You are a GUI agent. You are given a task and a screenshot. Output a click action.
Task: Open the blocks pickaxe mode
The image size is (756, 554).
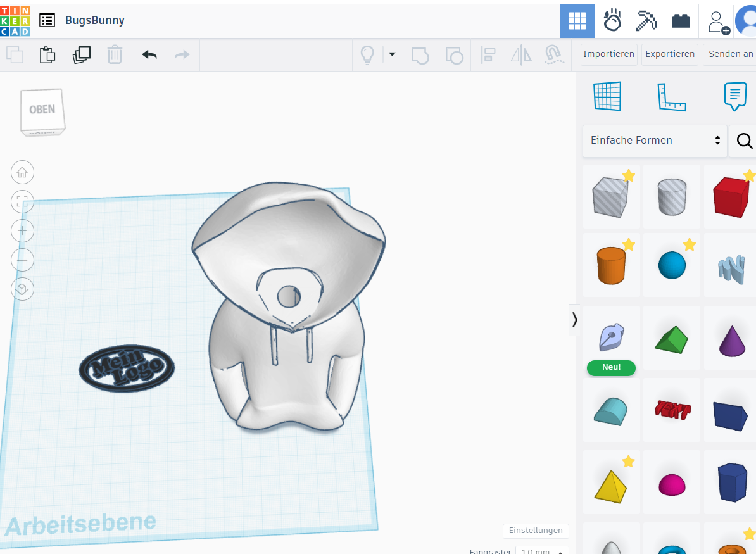point(646,22)
